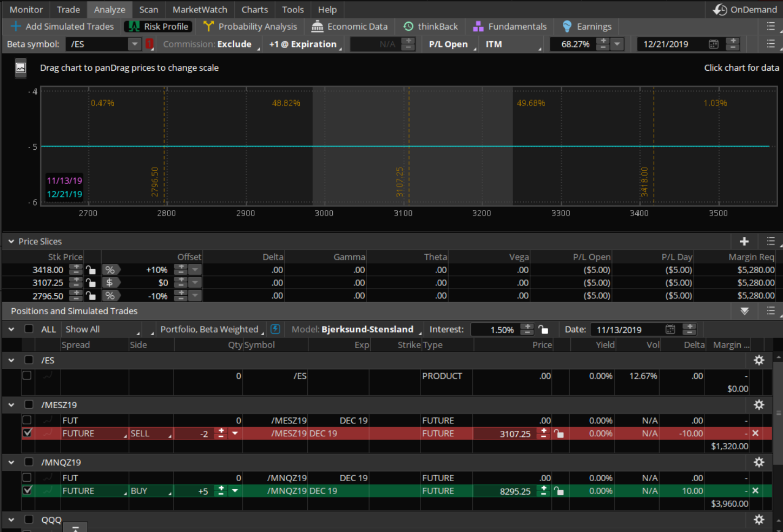This screenshot has height=532, width=783.
Task: Remove the /MNQZ19 BUY simulated trade
Action: pos(755,490)
